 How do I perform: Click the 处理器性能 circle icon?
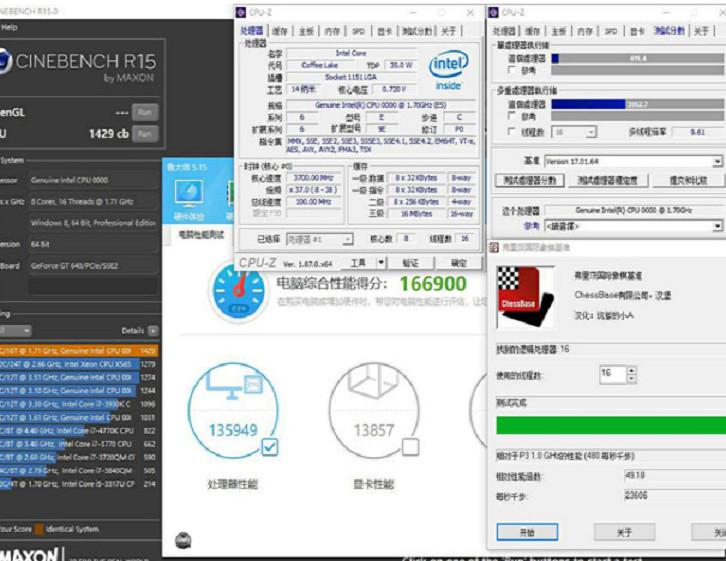coord(232,410)
